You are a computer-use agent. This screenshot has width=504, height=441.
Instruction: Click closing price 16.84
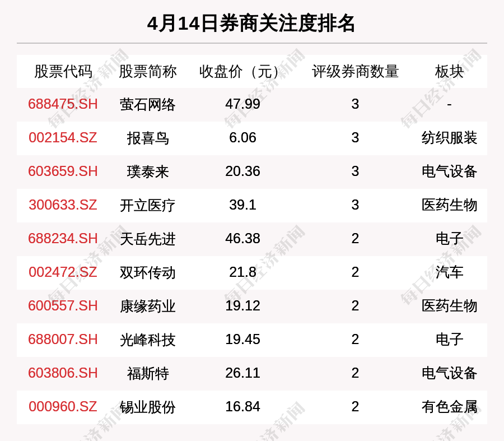[242, 407]
